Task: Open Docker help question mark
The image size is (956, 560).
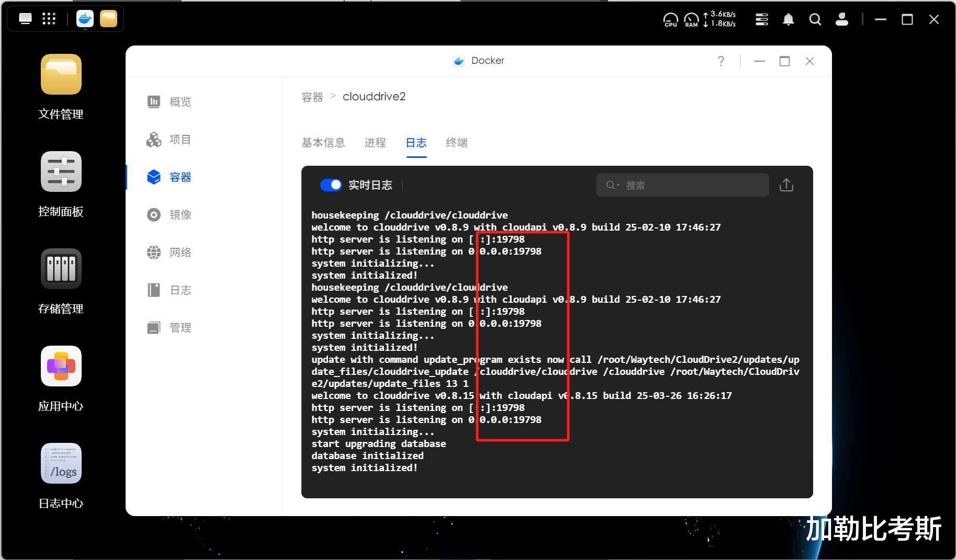Action: [x=721, y=61]
